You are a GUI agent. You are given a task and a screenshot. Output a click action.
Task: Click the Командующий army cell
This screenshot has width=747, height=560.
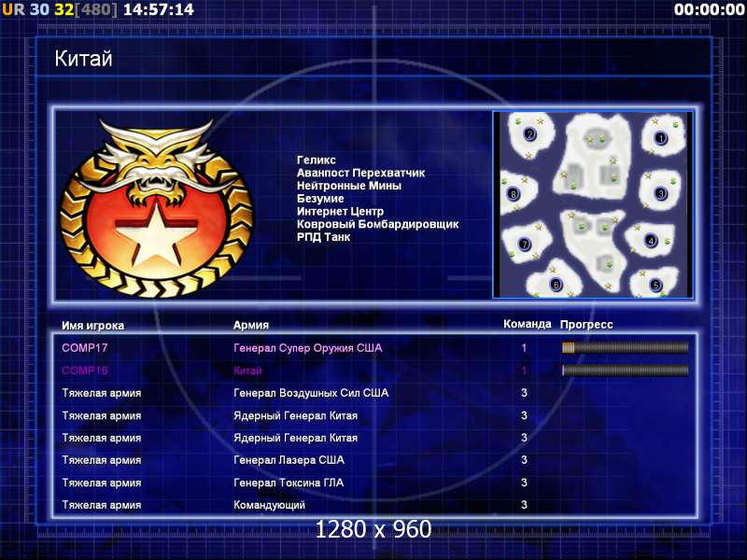[269, 505]
